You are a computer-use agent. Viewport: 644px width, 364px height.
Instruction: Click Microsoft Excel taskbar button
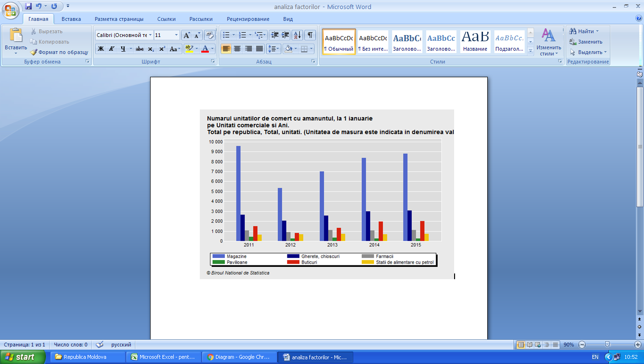(x=163, y=357)
